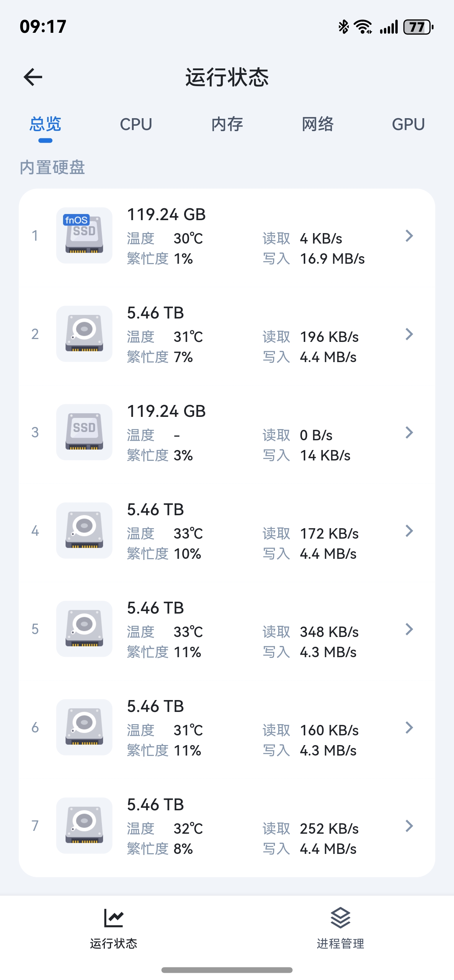Expand disk 5 details chevron
The width and height of the screenshot is (454, 980).
(409, 629)
